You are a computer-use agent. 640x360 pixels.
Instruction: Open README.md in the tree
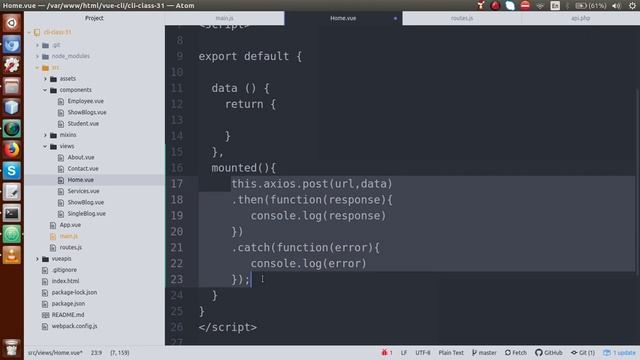coord(68,315)
